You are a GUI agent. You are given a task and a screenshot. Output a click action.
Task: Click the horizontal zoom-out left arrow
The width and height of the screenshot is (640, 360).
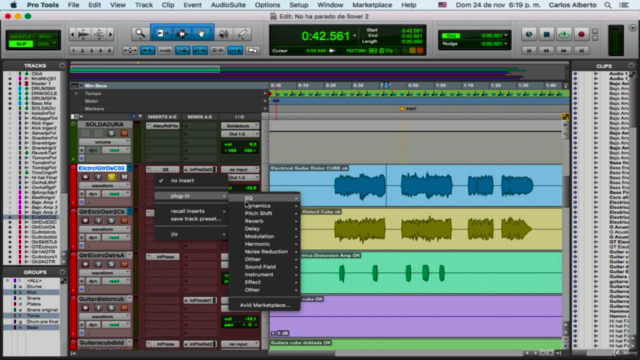click(72, 34)
